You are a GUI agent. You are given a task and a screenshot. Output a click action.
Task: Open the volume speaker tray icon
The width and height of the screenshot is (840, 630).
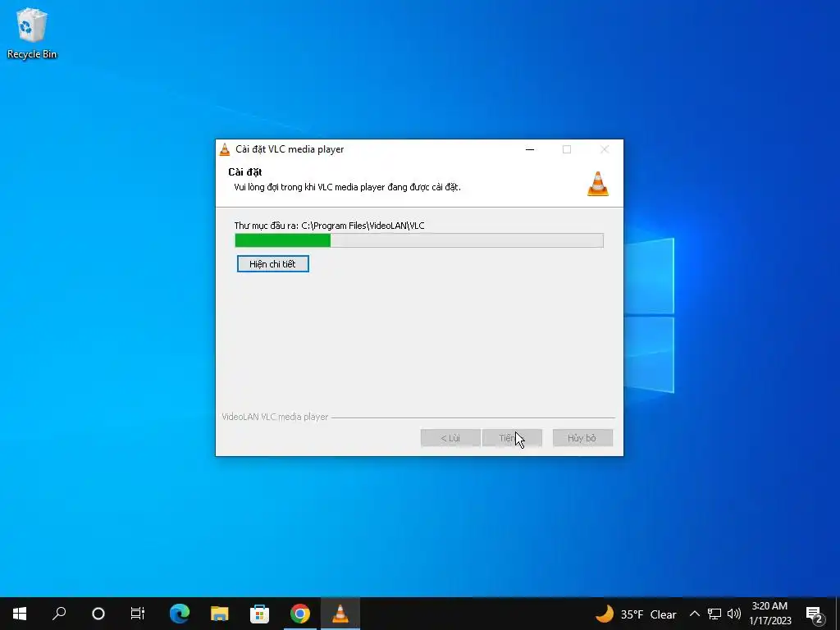[x=734, y=614]
